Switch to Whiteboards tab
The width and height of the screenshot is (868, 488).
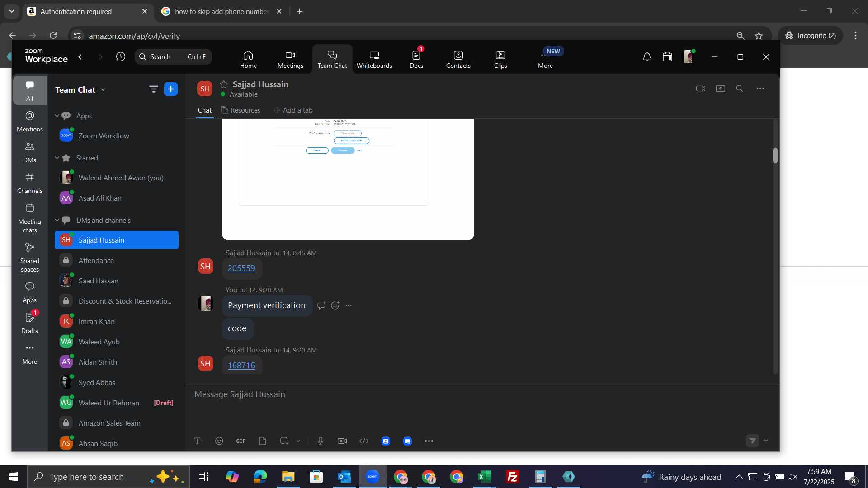[374, 59]
